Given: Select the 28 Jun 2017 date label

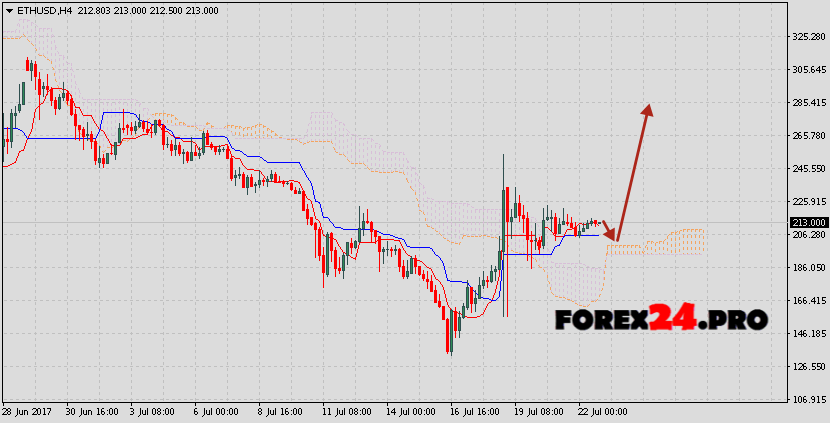Looking at the screenshot, I should 27,412.
